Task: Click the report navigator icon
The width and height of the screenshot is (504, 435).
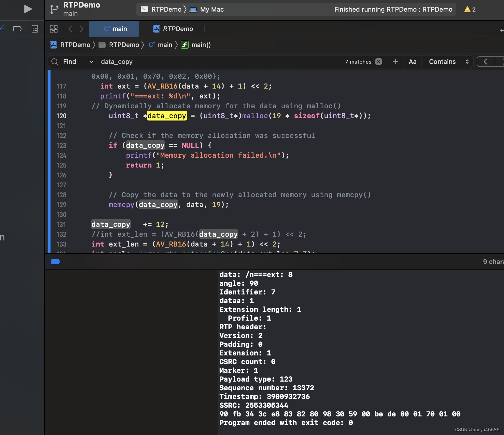Action: 35,29
